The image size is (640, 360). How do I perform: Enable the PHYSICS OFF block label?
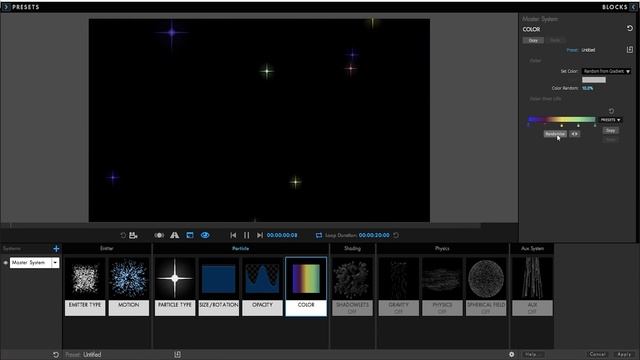pos(442,308)
